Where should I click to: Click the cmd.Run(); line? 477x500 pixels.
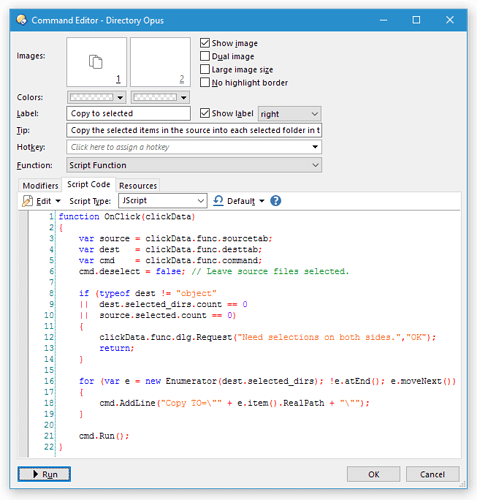point(104,436)
